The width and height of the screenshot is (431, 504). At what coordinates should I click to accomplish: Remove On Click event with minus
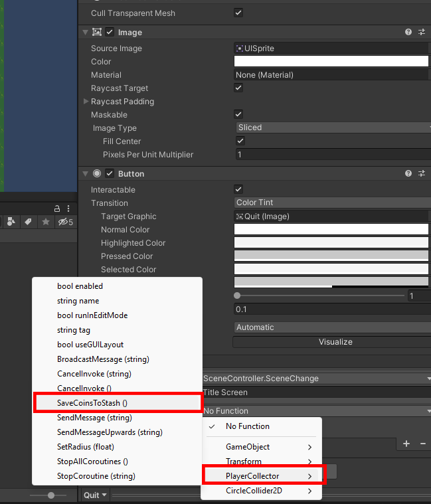point(423,444)
